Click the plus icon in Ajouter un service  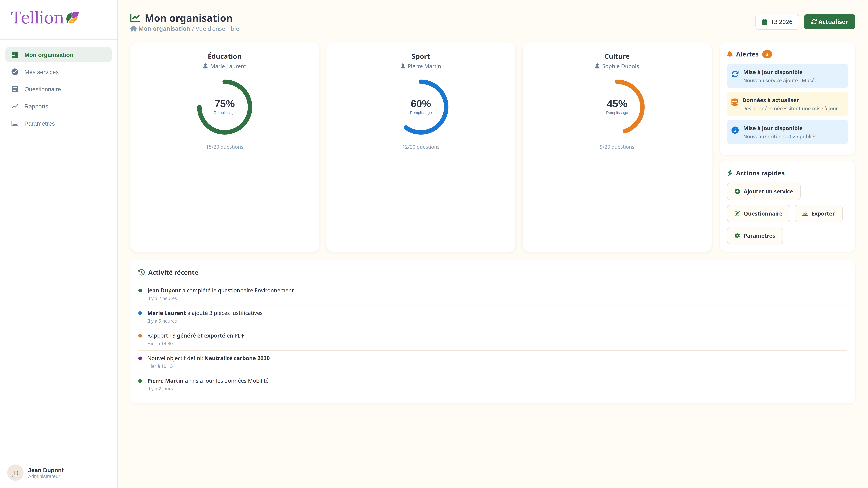737,191
